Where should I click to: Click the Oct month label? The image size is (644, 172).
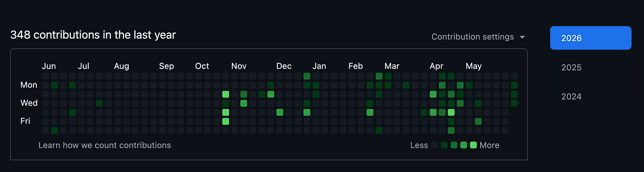pos(202,66)
